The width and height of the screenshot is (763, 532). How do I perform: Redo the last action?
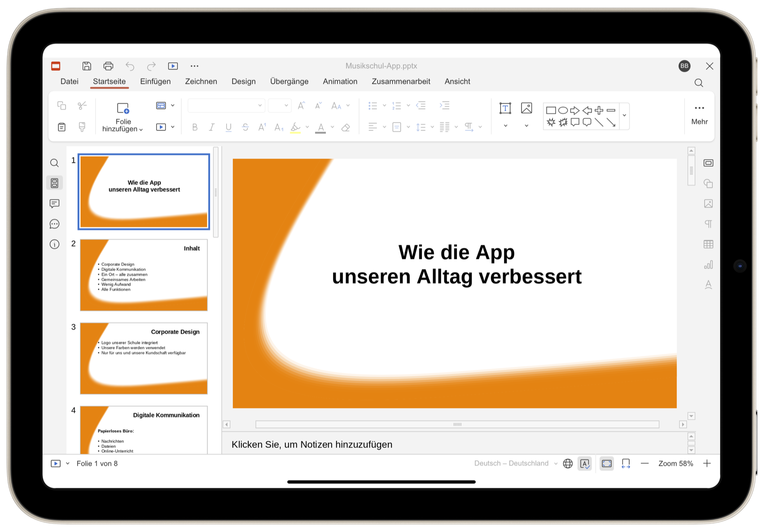click(x=151, y=66)
